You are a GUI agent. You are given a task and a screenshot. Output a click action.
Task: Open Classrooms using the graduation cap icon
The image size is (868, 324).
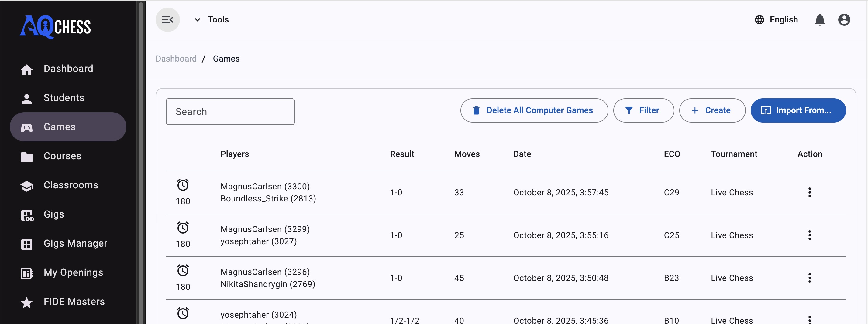(27, 185)
